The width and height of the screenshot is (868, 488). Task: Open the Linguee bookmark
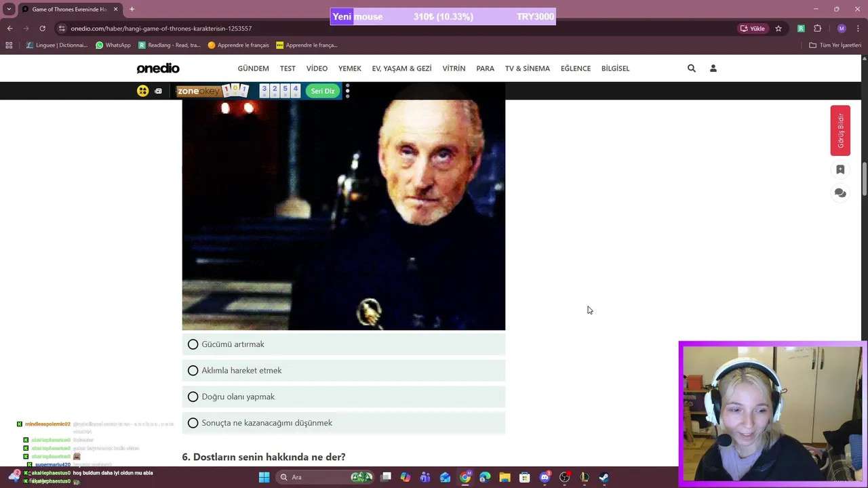[x=57, y=45]
